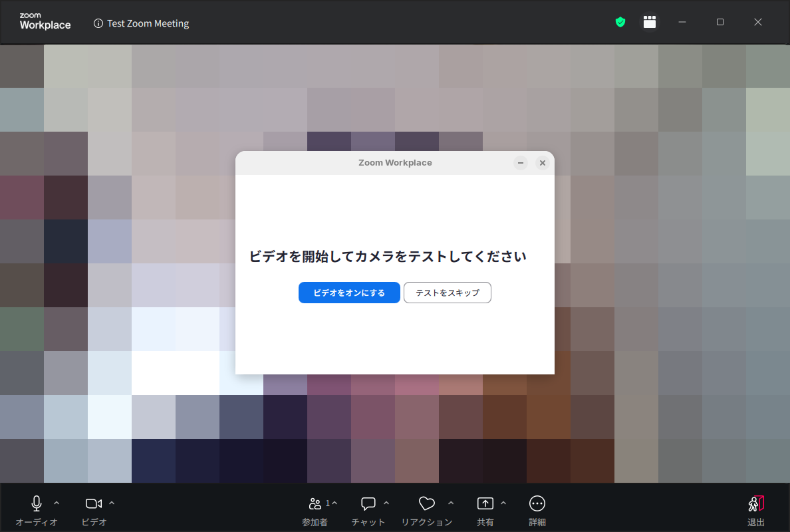Screen dimensions: 790x532
Task: Expand the share options chevron
Action: coord(503,503)
